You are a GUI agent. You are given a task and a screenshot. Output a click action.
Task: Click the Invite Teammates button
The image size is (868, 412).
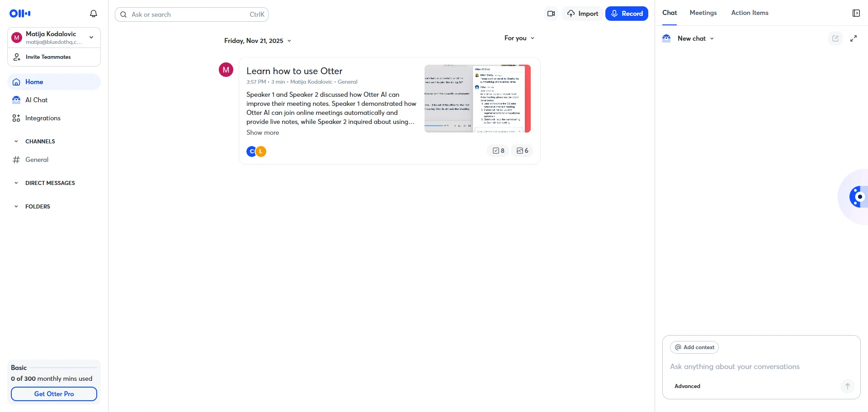(54, 57)
